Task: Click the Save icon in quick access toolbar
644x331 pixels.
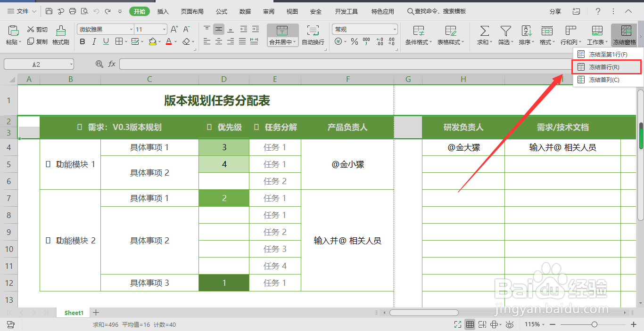Action: pyautogui.click(x=49, y=11)
